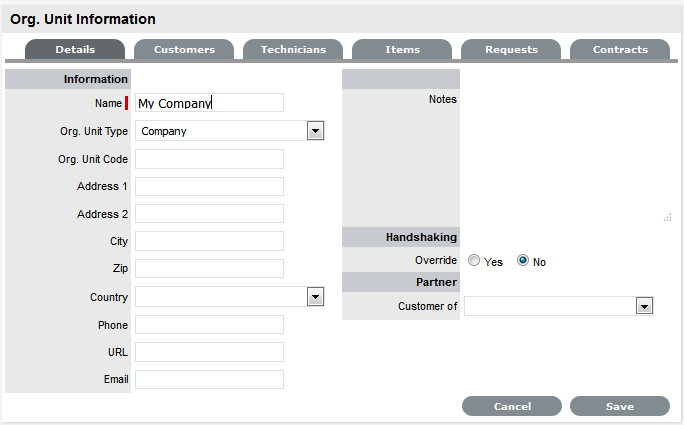Grab the Notes resize handle
This screenshot has height=425, width=684.
[x=667, y=217]
